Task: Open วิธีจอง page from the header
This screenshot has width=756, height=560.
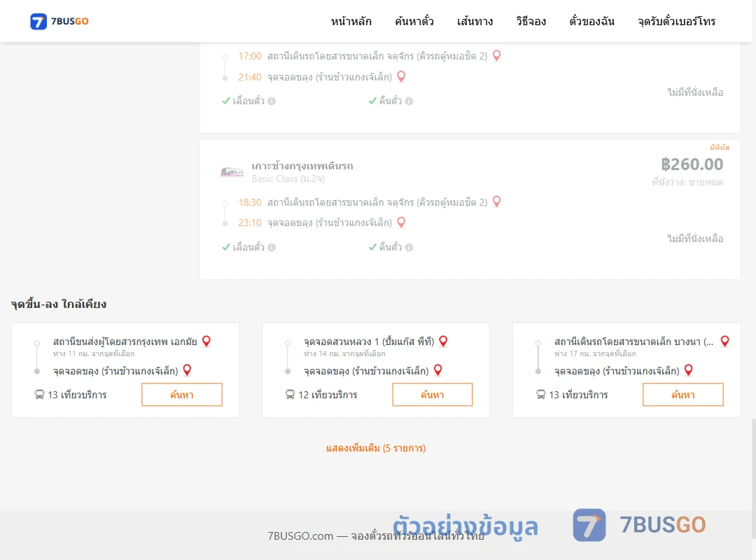Action: pos(531,21)
